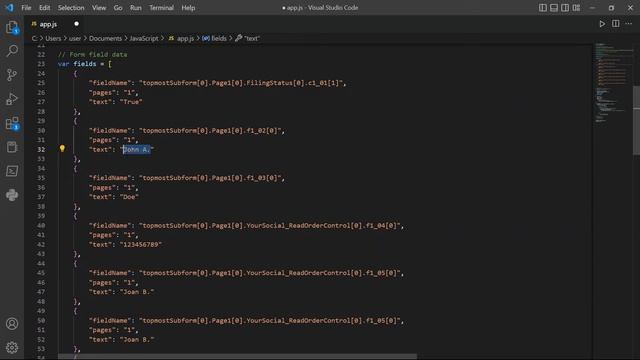
Task: Open the Run and Debug view
Action: tap(12, 99)
